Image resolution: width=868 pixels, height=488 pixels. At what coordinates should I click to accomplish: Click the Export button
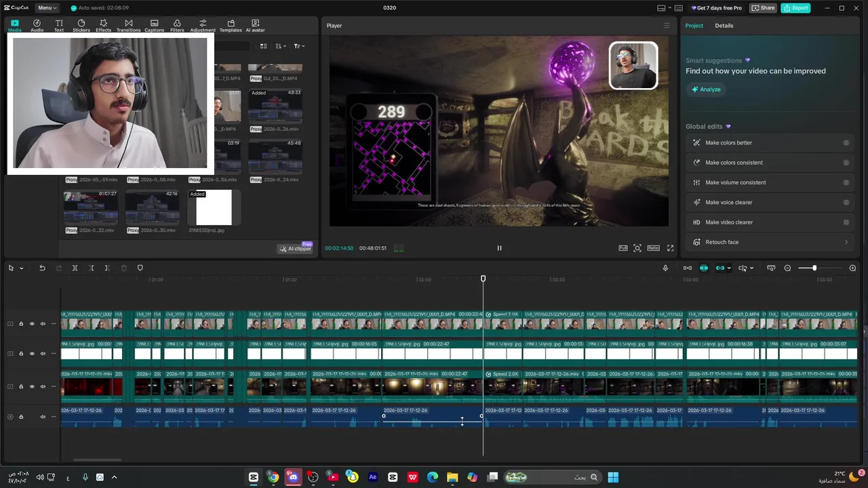point(795,8)
